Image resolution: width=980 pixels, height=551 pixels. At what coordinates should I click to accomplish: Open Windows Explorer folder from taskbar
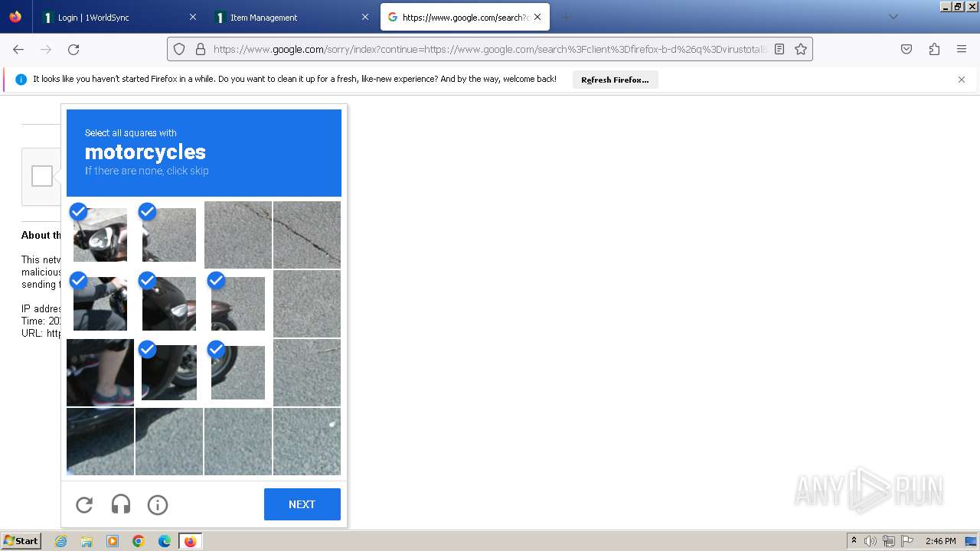coord(87,541)
